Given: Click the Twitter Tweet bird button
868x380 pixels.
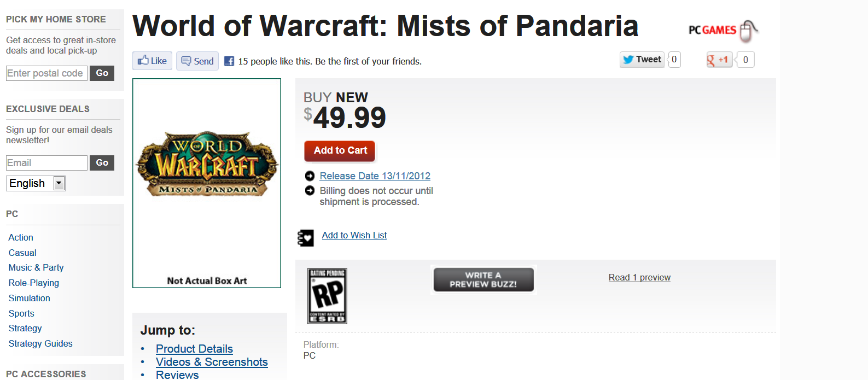Looking at the screenshot, I should click(642, 60).
